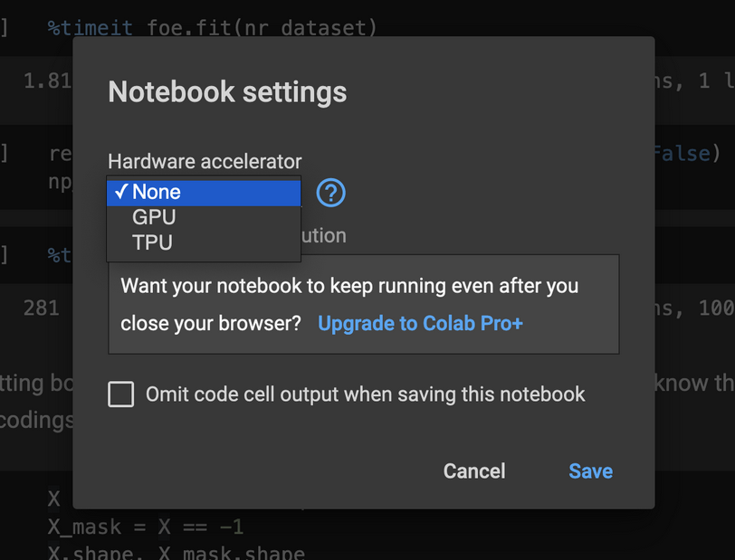Follow the Upgrade to Colab Pro+ link
The width and height of the screenshot is (735, 560).
[420, 323]
